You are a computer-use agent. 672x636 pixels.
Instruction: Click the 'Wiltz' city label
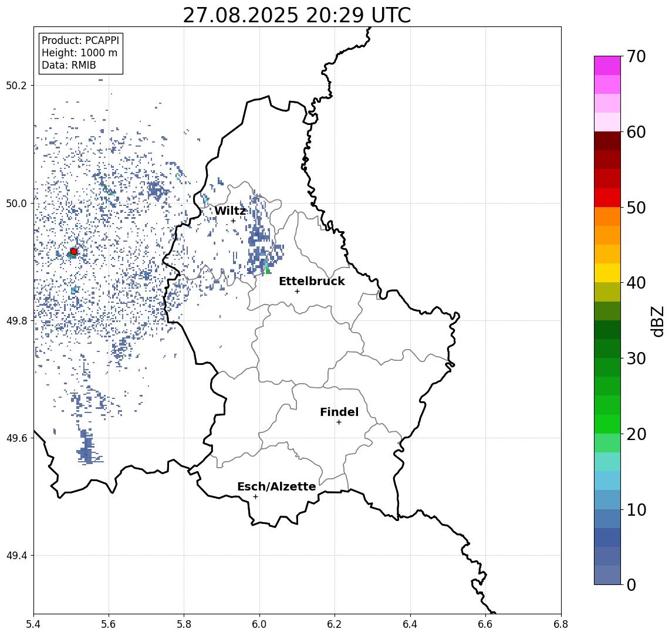point(230,211)
